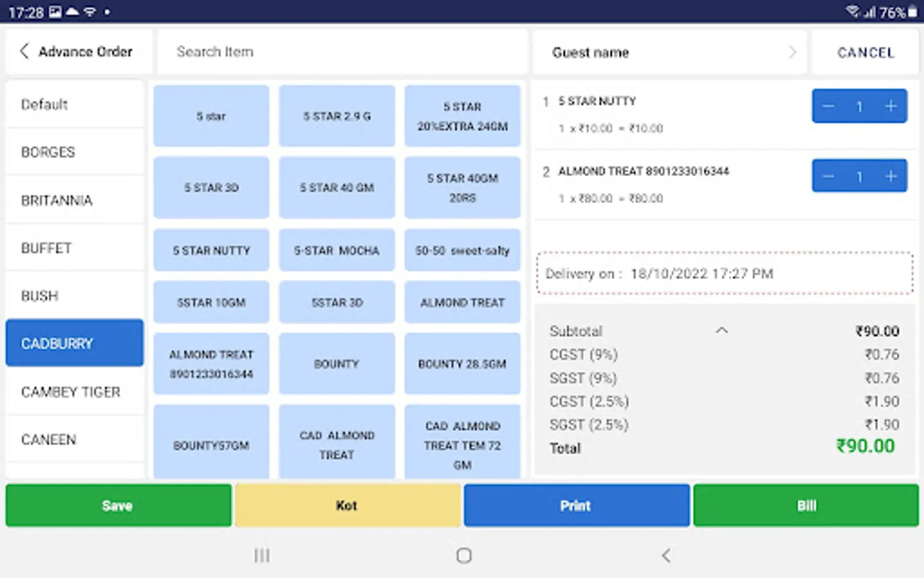Open the Wi-Fi status icon
The image size is (924, 578).
(853, 12)
